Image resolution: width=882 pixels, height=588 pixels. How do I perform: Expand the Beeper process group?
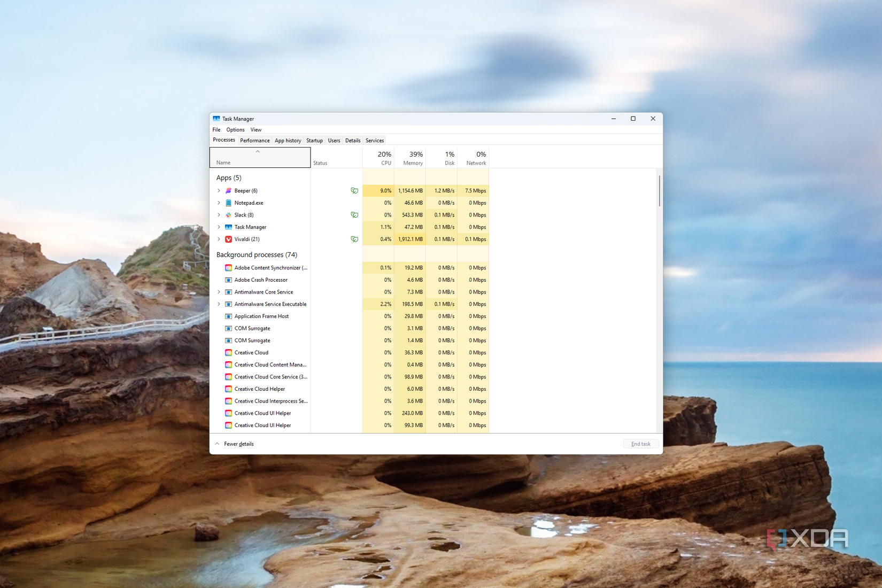(219, 190)
